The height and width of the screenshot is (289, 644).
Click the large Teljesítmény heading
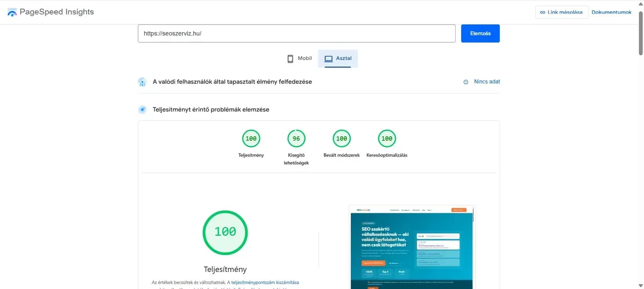225,269
